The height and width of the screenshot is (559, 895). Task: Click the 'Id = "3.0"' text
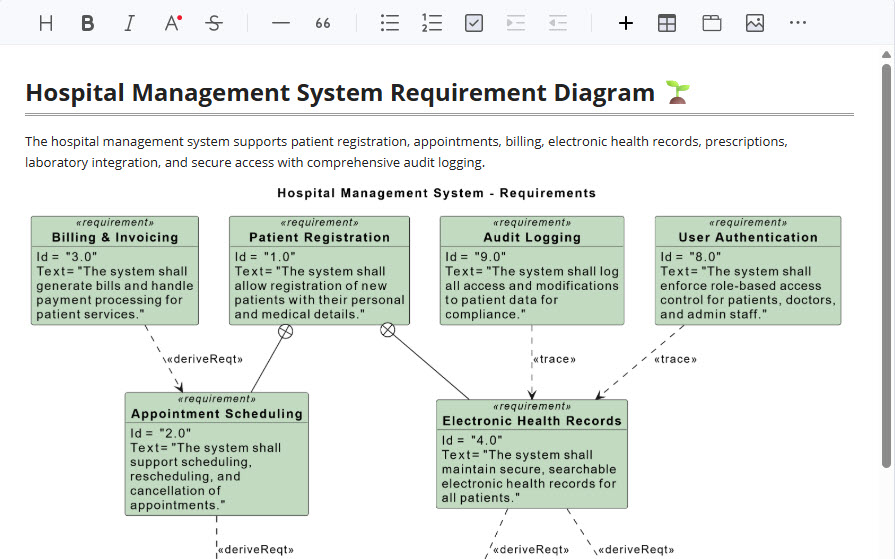click(x=67, y=257)
